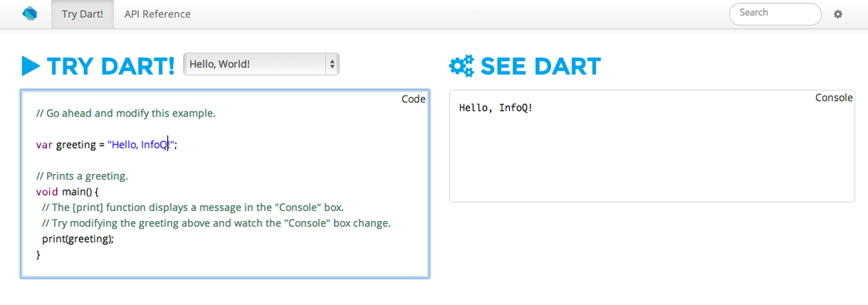Focus the Search input field
Screen dimensions: 868x305
tap(775, 13)
